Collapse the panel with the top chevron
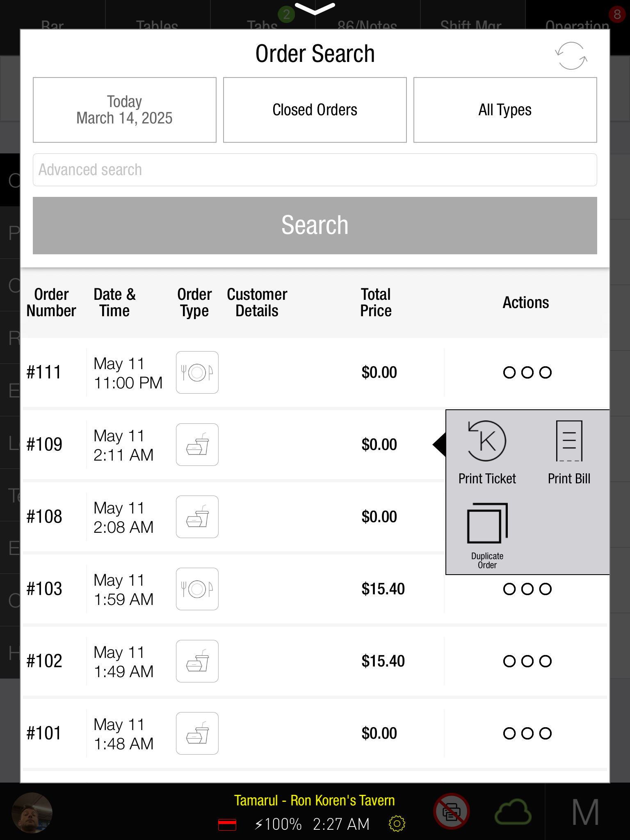The image size is (630, 840). click(315, 8)
